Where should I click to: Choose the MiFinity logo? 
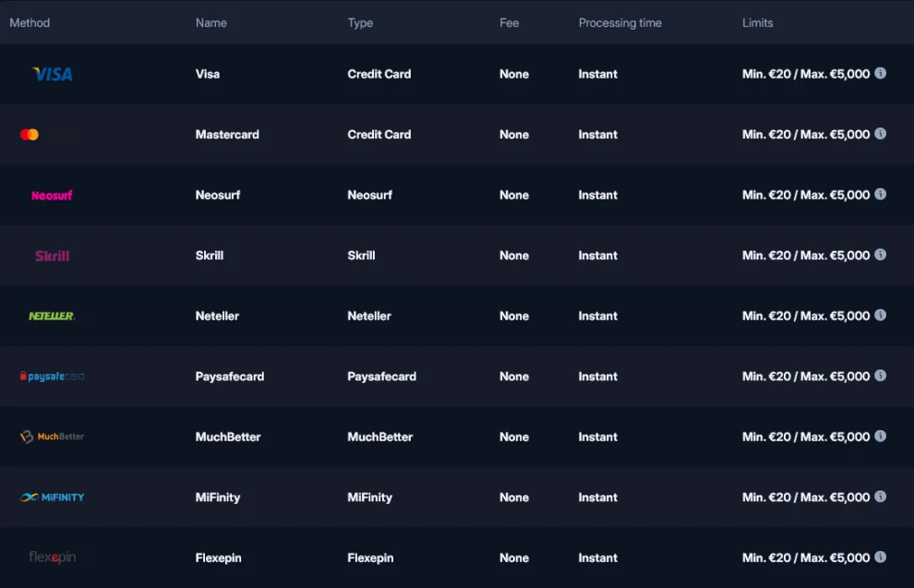pos(52,498)
